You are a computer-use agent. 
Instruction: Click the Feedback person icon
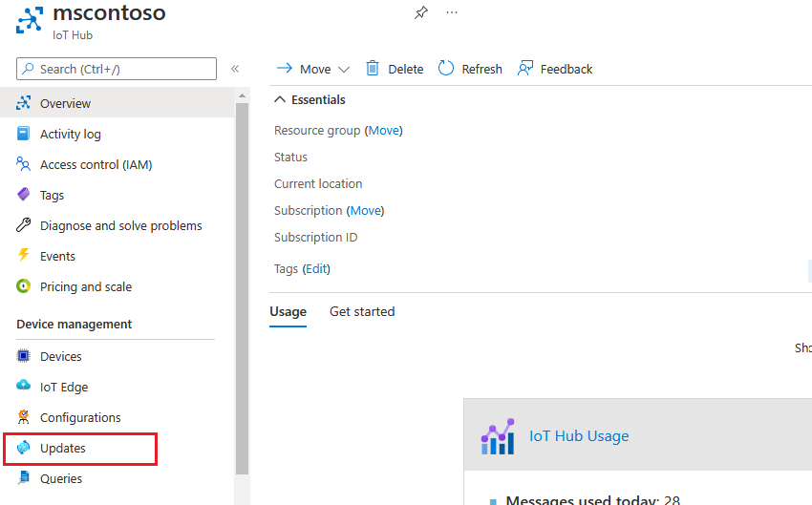pos(525,69)
